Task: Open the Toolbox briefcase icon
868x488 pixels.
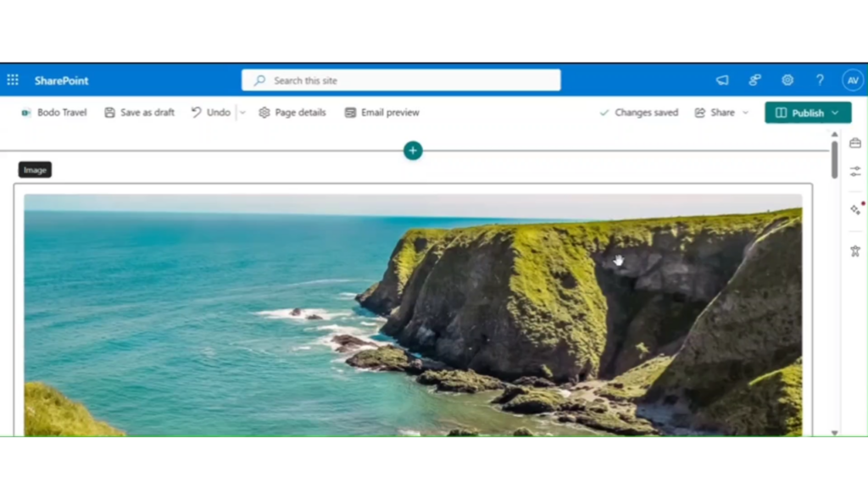Action: coord(855,143)
